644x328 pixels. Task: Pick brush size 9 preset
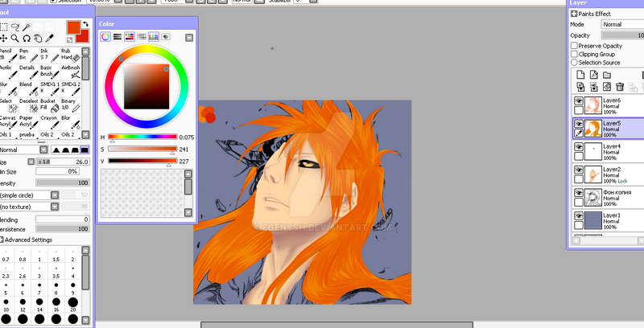point(72,285)
